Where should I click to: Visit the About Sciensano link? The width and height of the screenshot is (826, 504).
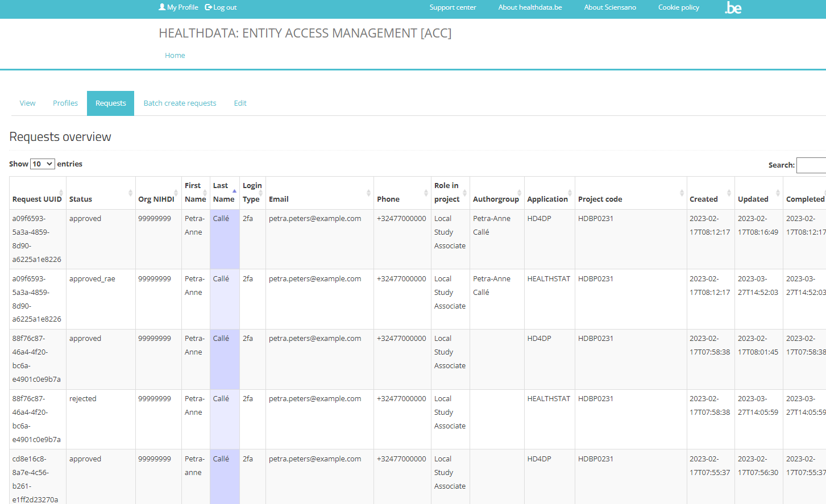(610, 7)
